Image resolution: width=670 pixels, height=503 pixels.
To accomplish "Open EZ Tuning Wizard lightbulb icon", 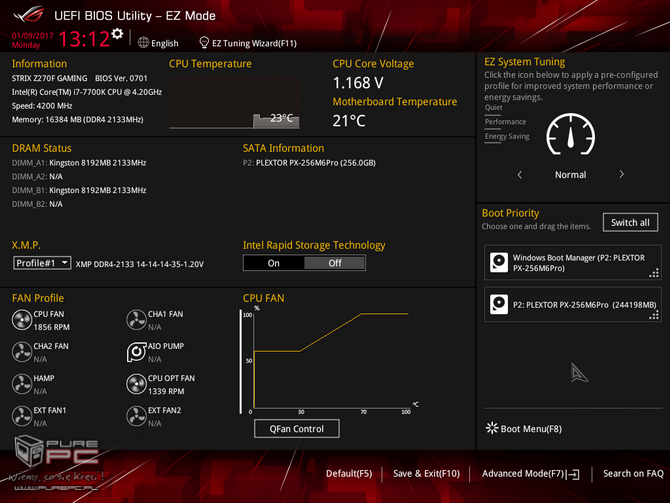I will click(204, 43).
